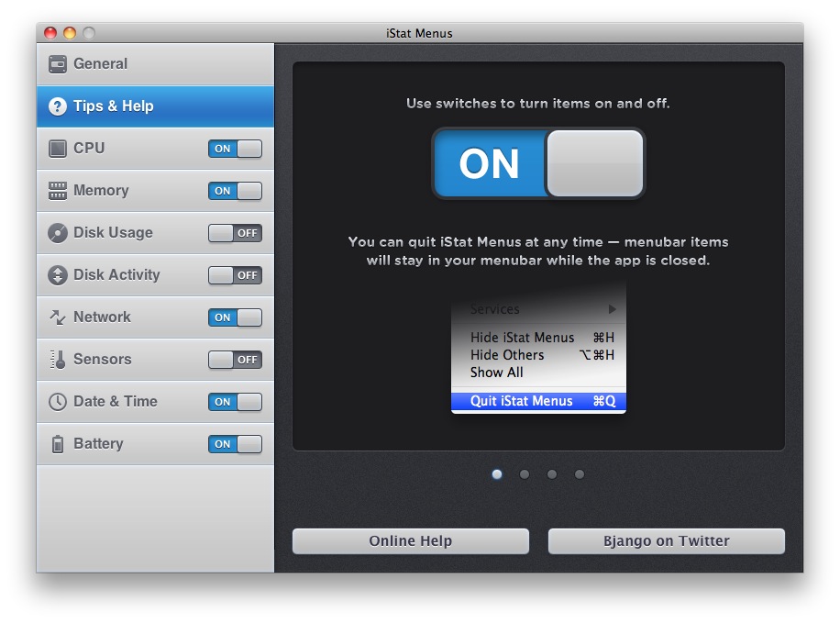This screenshot has height=623, width=840.
Task: Minimize the iStat Menus window
Action: click(x=70, y=33)
